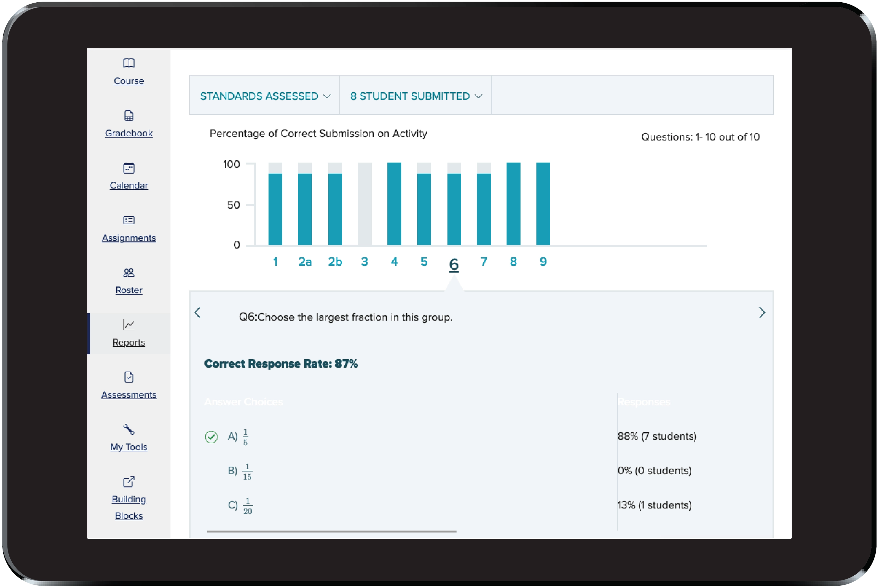Select question 3 label on chart

364,262
